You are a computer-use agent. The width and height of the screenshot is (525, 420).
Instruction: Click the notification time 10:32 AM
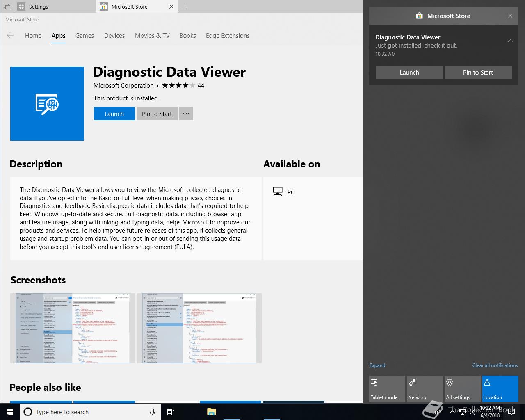(x=386, y=54)
